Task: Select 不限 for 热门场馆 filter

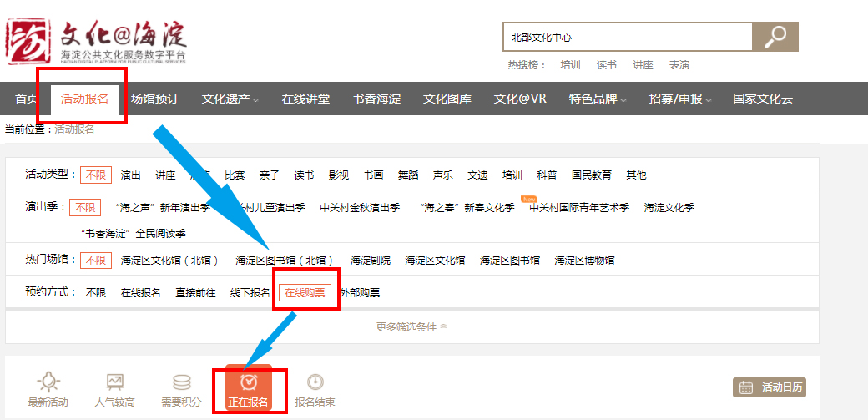Action: coord(96,260)
